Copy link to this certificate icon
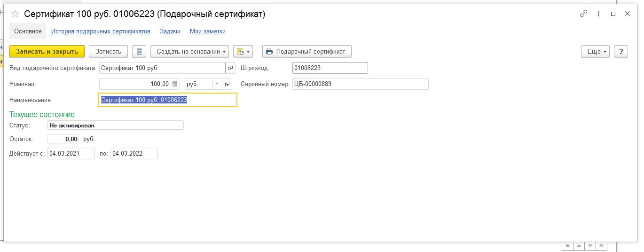The image size is (644, 252). [x=584, y=14]
